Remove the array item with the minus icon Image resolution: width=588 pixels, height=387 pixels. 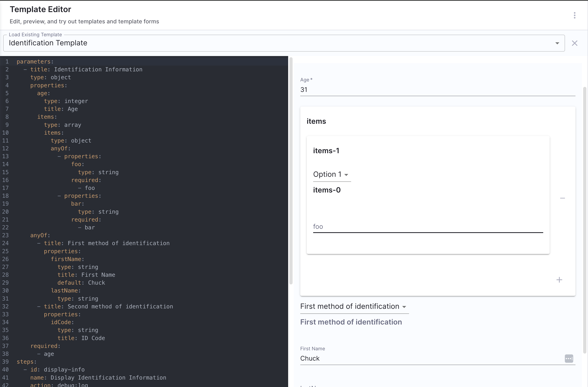(x=562, y=198)
